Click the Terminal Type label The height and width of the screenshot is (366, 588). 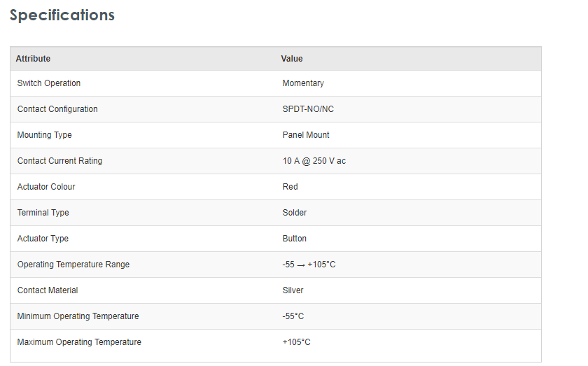click(43, 213)
